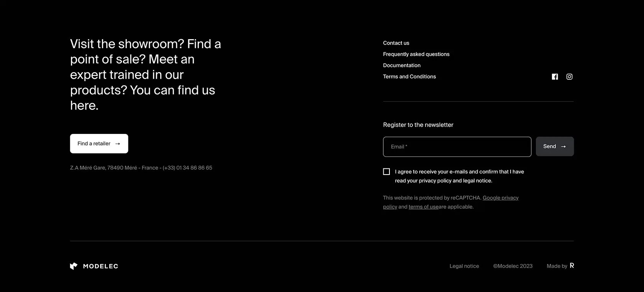Open the terms of use link

point(423,207)
